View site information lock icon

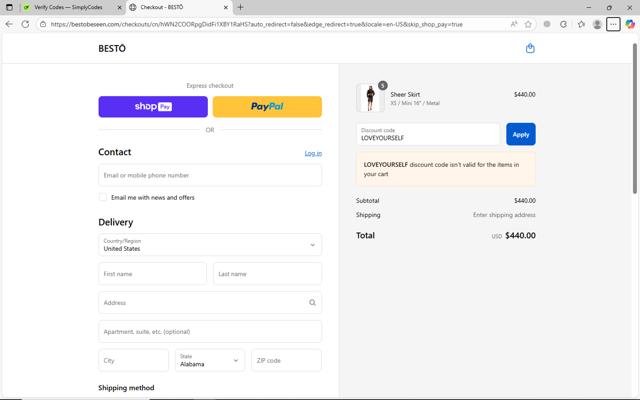[x=43, y=24]
